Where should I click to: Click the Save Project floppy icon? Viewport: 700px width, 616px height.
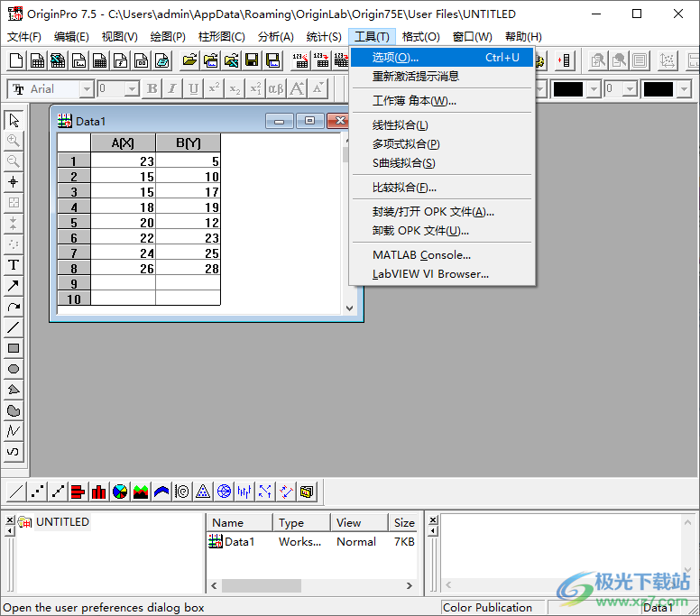tap(252, 60)
